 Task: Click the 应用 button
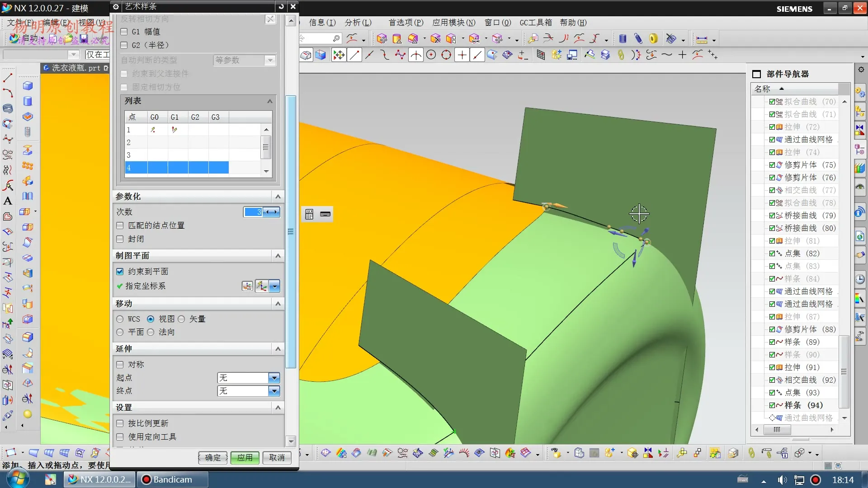click(245, 458)
